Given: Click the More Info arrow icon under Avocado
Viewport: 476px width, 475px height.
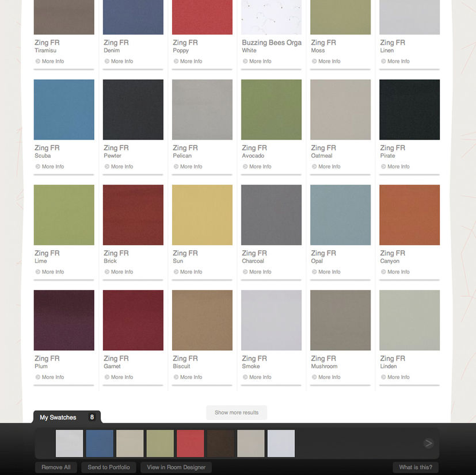Looking at the screenshot, I should coord(245,167).
